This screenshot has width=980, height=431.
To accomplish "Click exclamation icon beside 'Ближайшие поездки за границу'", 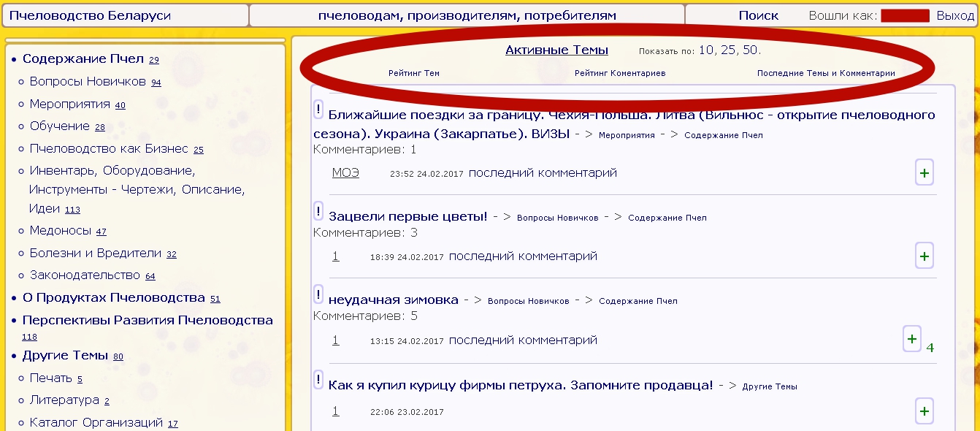I will pyautogui.click(x=318, y=110).
